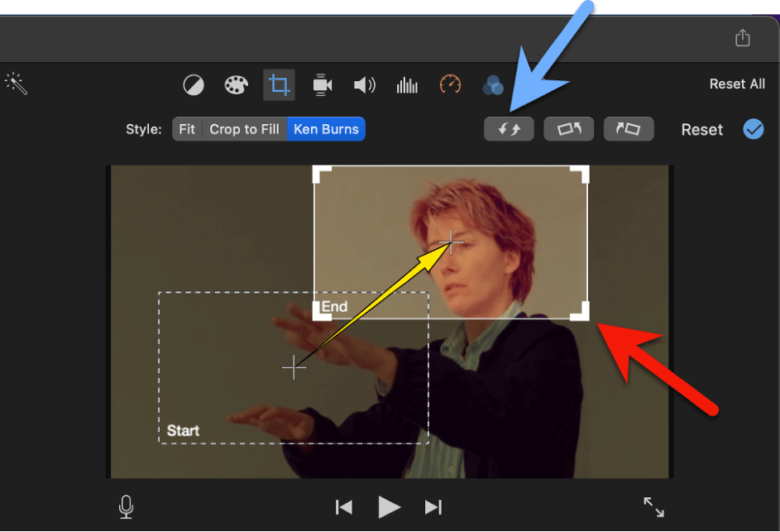This screenshot has height=532, width=780.
Task: Record voiceover with the microphone icon
Action: (127, 507)
